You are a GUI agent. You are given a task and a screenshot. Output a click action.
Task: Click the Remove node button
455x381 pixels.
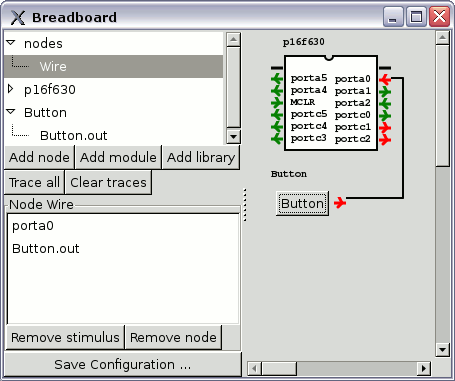click(173, 337)
